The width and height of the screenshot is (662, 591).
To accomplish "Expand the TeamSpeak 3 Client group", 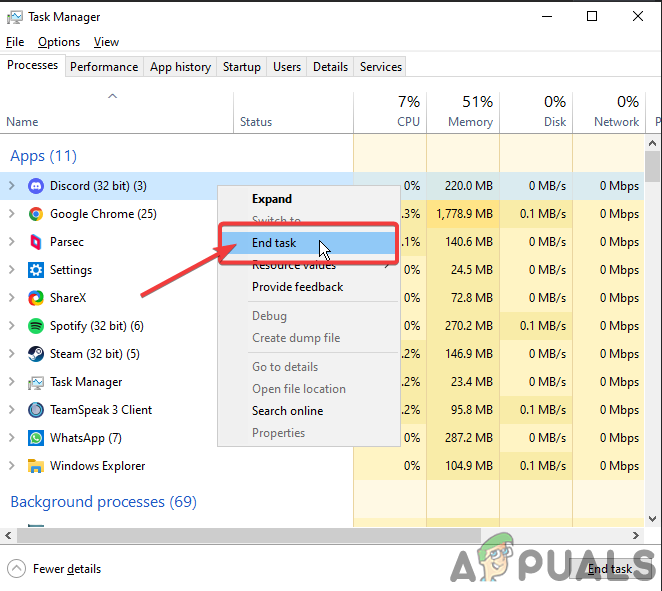I will click(x=12, y=409).
